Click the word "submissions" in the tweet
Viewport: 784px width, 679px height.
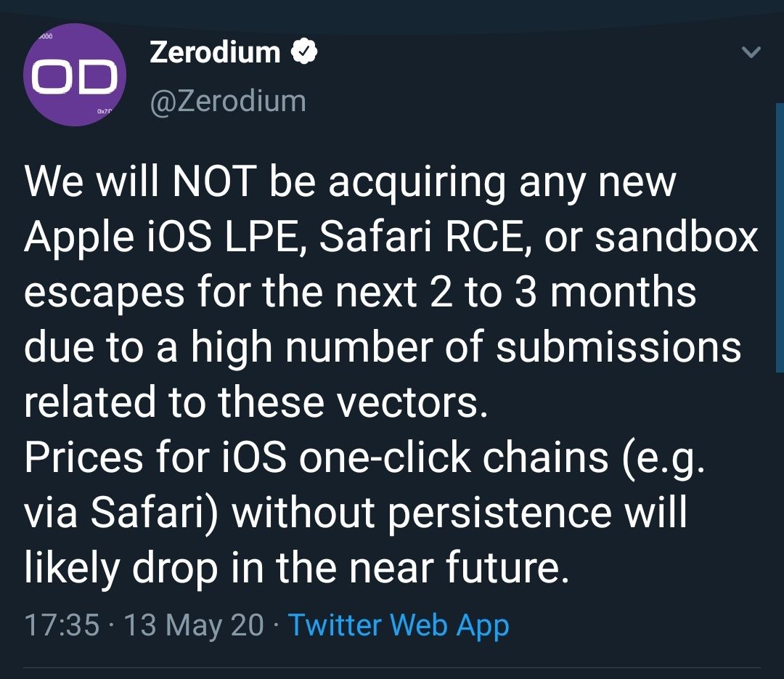(618, 347)
